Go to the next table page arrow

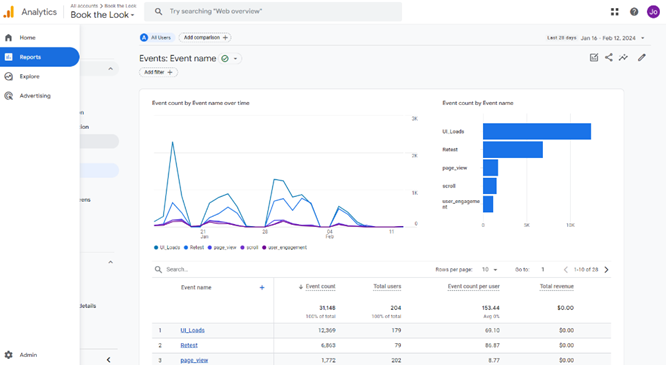tap(606, 269)
